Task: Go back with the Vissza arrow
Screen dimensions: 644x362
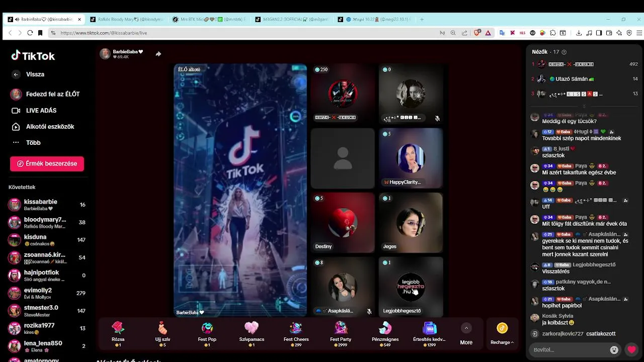Action: click(x=16, y=74)
